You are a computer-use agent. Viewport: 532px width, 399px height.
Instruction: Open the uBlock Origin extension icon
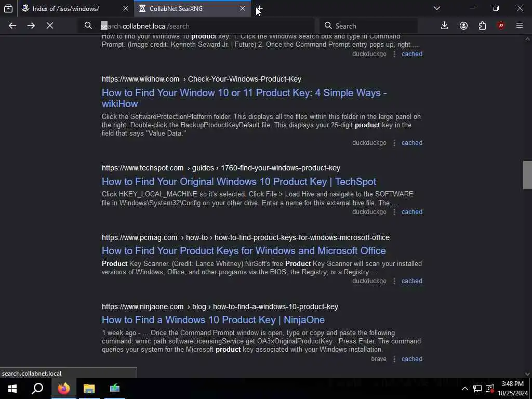pos(501,26)
